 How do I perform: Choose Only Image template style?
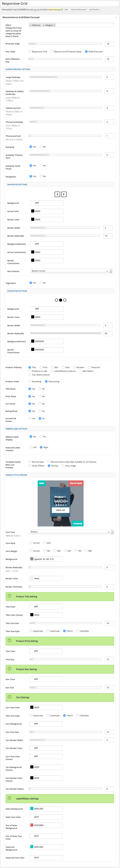coord(63,466)
